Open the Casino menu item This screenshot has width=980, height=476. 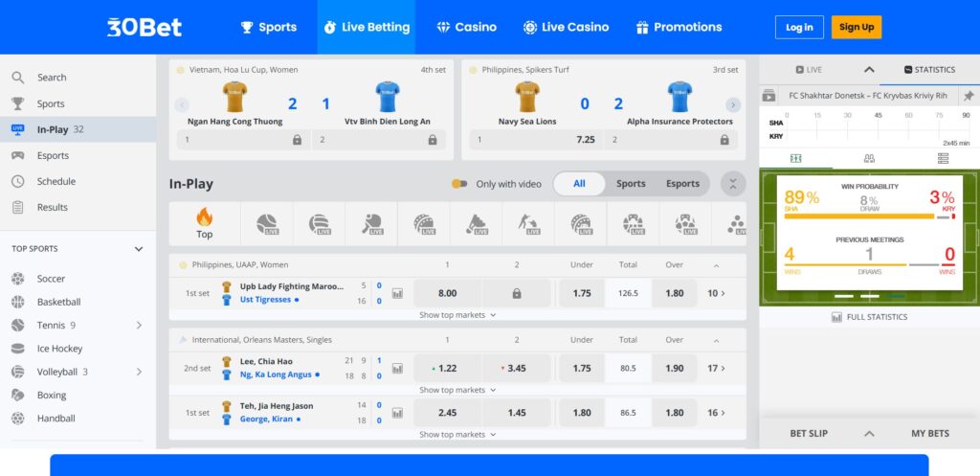click(466, 27)
